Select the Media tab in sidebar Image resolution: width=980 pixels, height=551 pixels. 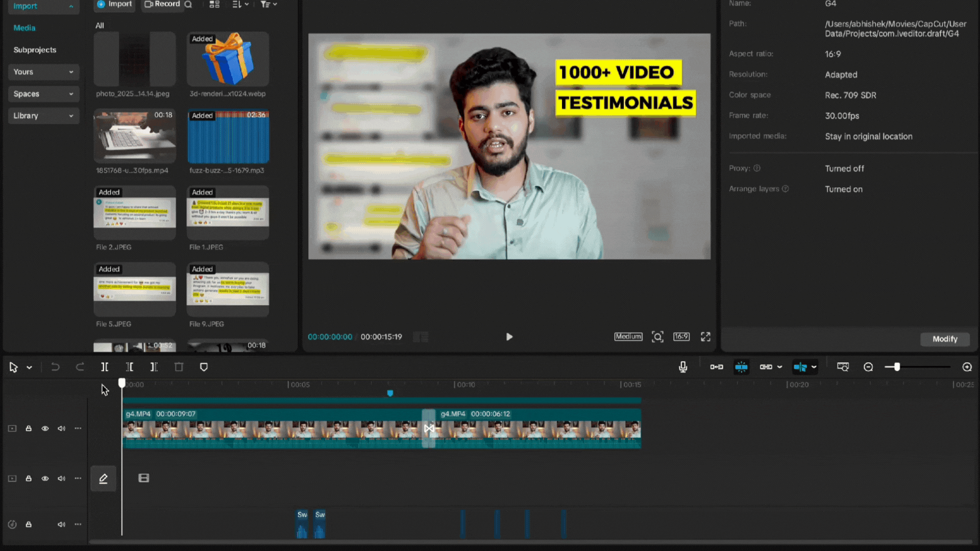[x=24, y=28]
